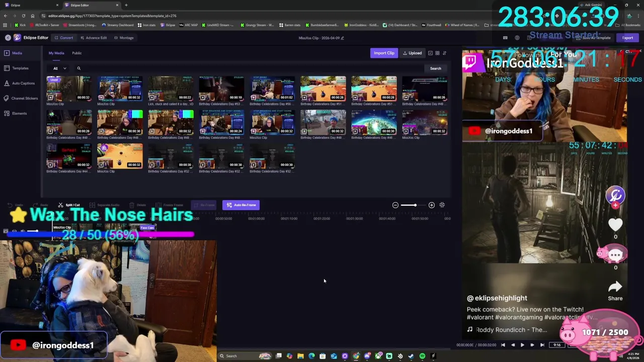Open Spotify from the taskbar

[422, 356]
